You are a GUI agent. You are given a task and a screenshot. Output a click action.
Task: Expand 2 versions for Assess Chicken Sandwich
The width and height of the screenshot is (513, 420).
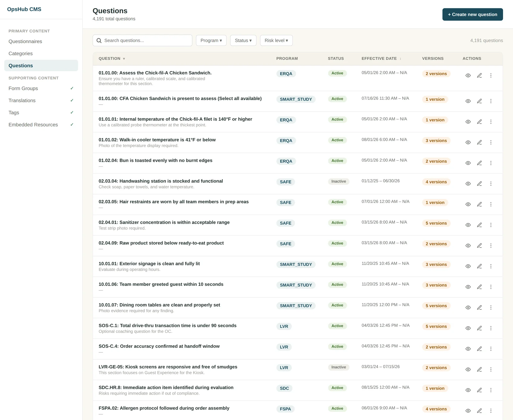pos(436,74)
